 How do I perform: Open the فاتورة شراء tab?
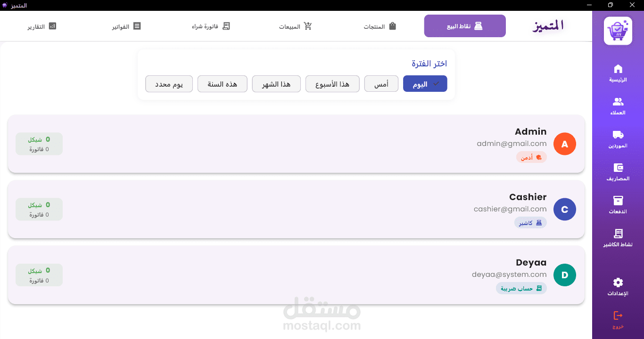[x=211, y=26]
